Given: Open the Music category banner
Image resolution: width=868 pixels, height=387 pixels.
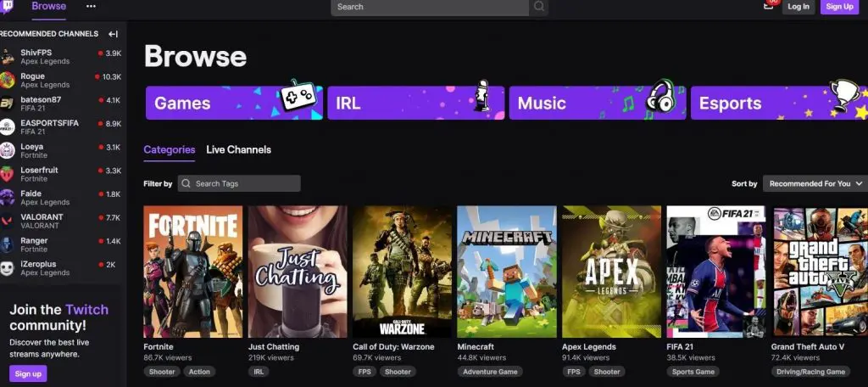Looking at the screenshot, I should pyautogui.click(x=598, y=104).
